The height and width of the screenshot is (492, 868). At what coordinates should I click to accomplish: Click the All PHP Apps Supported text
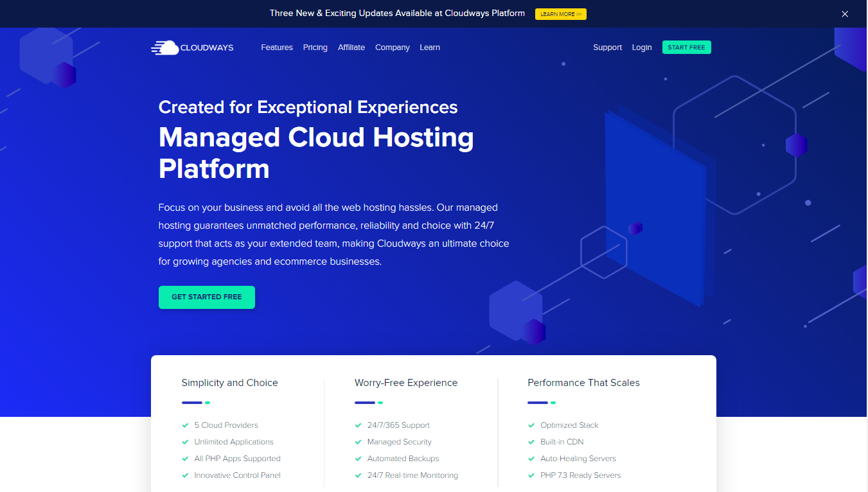[238, 459]
